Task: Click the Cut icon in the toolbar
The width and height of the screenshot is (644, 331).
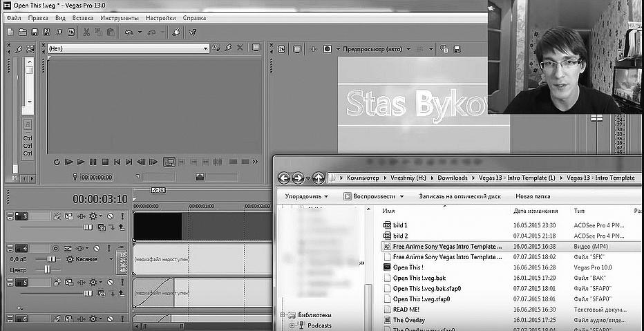Action: (x=86, y=32)
